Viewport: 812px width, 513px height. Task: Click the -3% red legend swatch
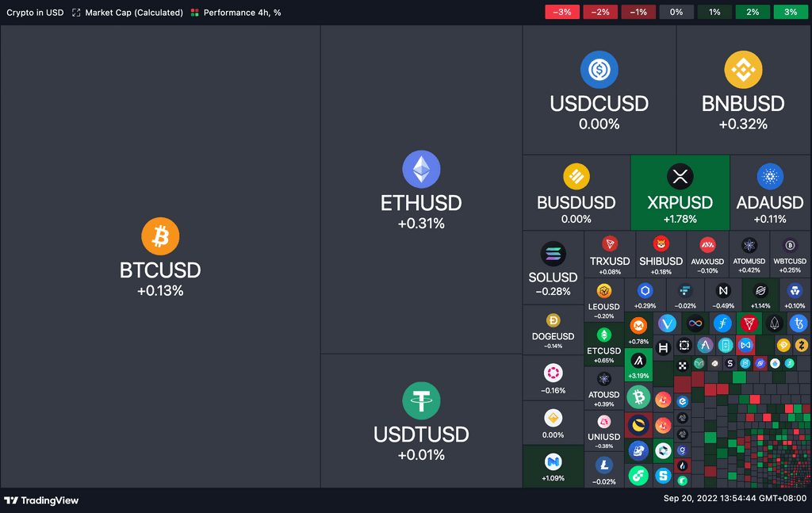tap(562, 12)
